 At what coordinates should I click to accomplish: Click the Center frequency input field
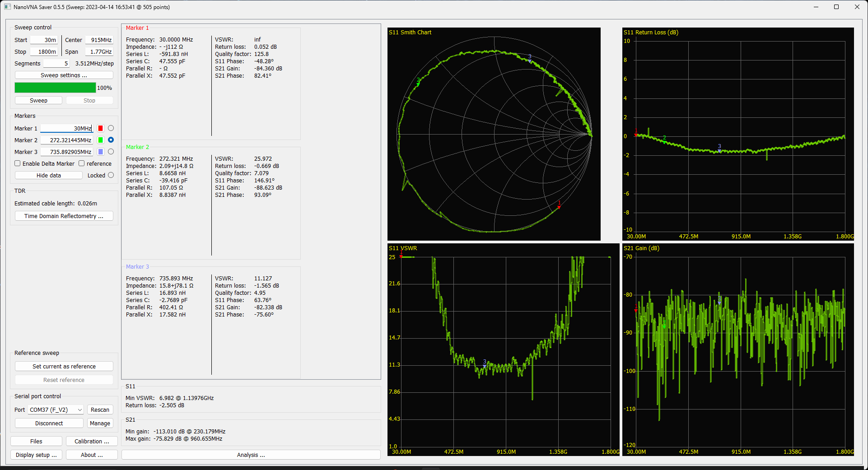(99, 40)
